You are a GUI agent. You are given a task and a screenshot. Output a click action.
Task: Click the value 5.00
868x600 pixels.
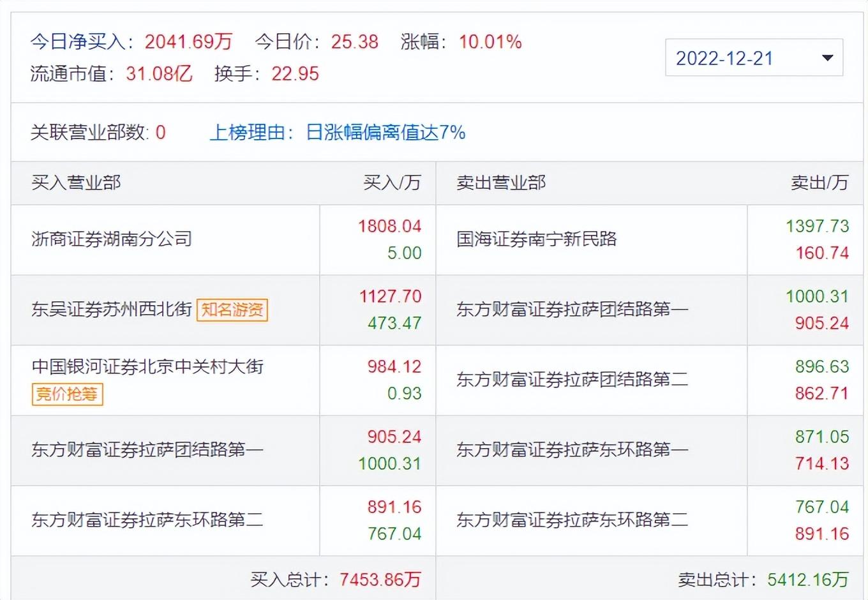405,253
